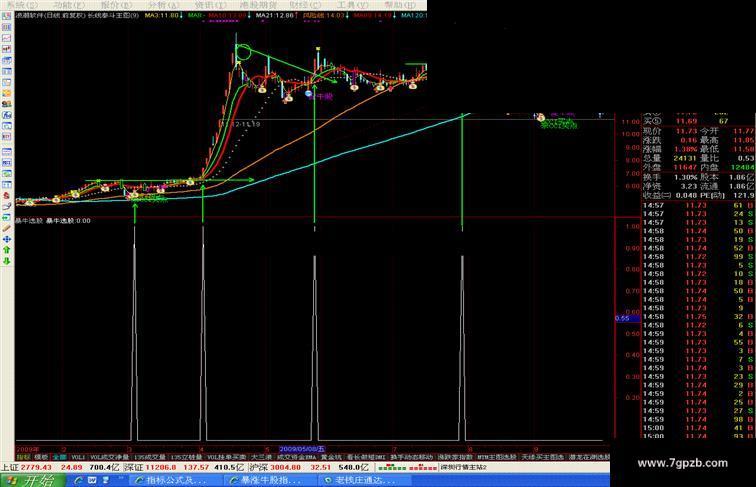Select the 黄金坑 indicator tab
Screen dimensions: 756x487
pos(331,457)
